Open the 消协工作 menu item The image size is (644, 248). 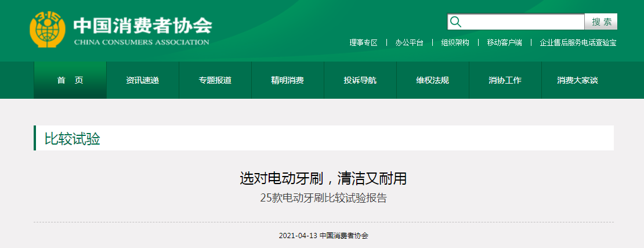coord(505,80)
